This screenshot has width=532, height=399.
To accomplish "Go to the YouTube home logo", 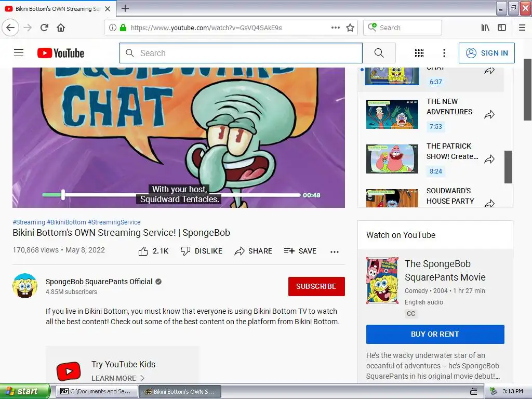I will click(x=61, y=53).
